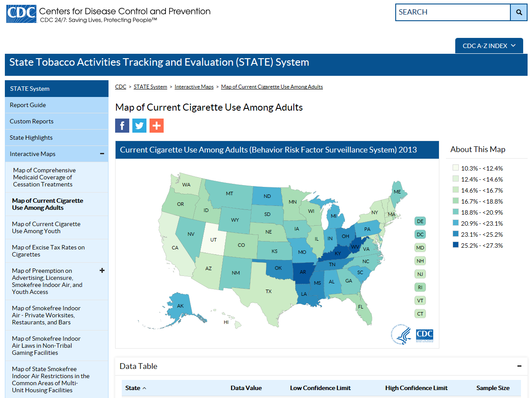The width and height of the screenshot is (532, 398).
Task: Open the CDC A-Z Index dropdown
Action: click(x=489, y=46)
